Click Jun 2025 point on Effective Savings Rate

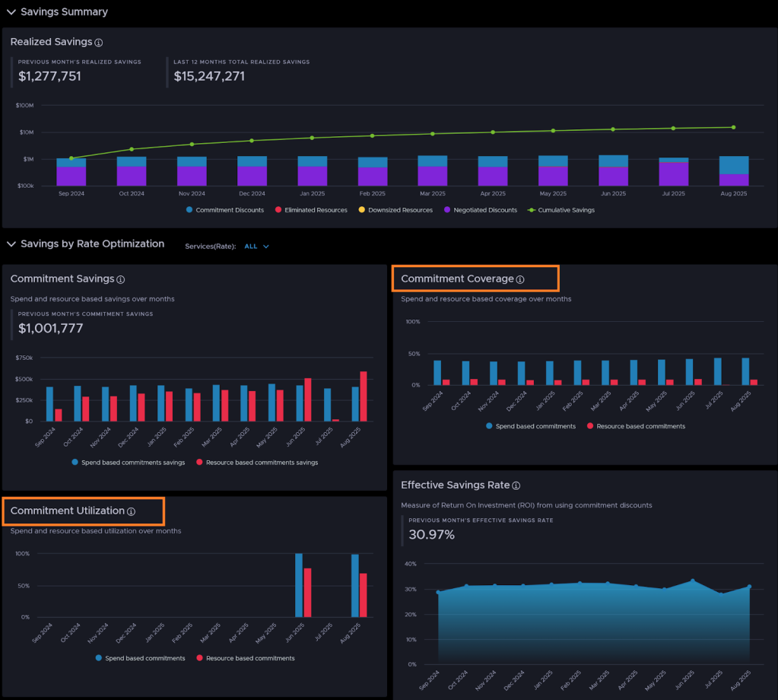tap(692, 581)
